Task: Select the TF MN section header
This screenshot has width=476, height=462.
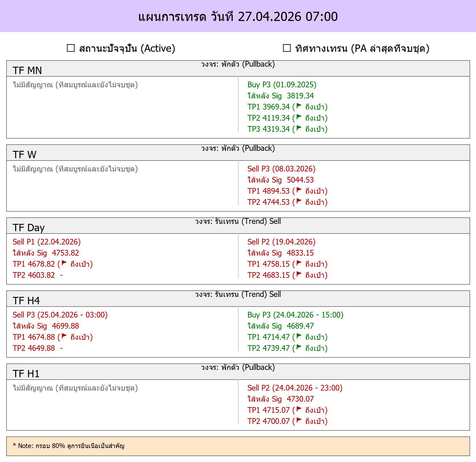Action: click(238, 68)
